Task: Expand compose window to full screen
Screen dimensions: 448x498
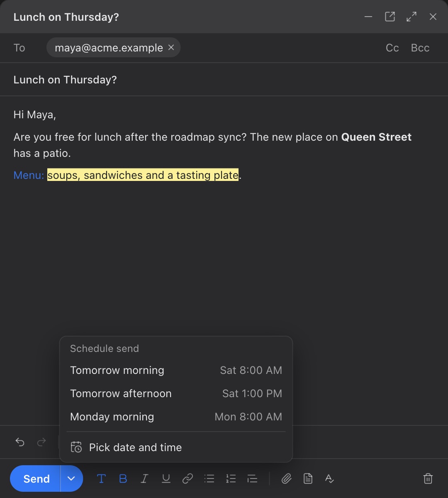Action: point(411,17)
